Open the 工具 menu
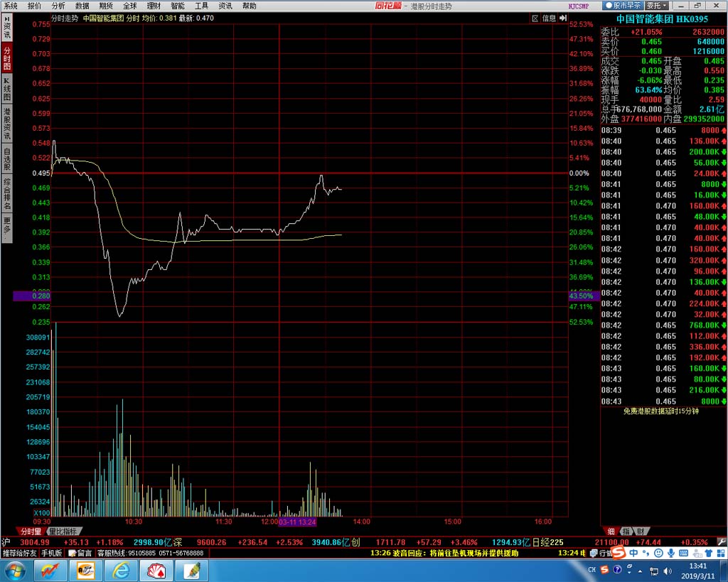The image size is (728, 582). pyautogui.click(x=201, y=6)
